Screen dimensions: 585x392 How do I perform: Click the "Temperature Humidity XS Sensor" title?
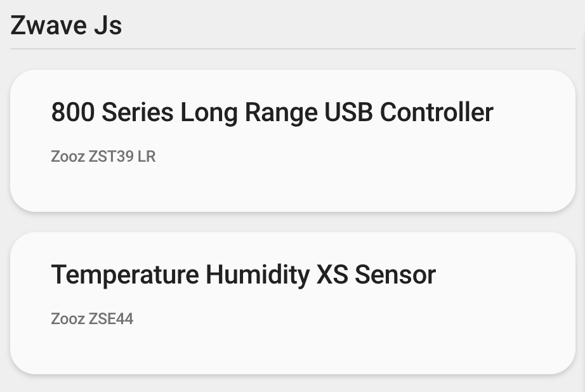click(x=243, y=275)
